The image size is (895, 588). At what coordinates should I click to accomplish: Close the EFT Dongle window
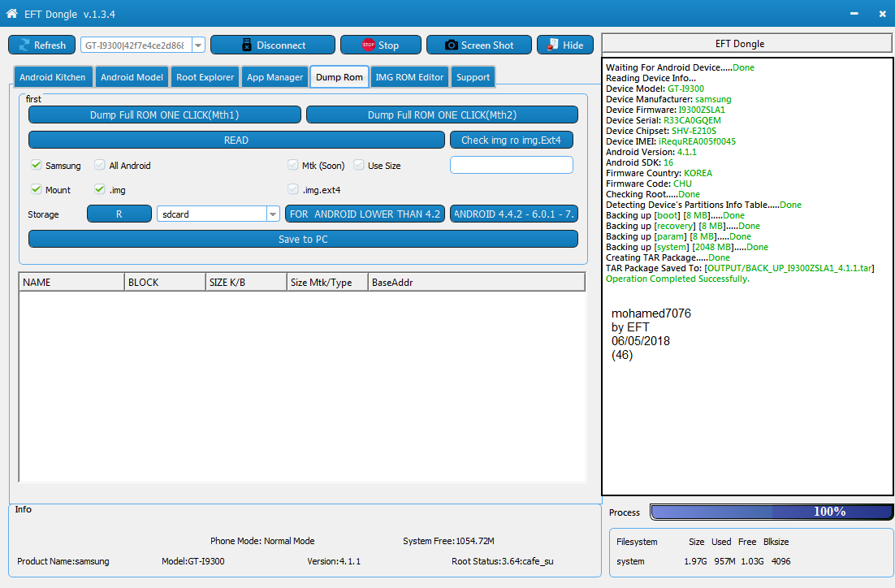[882, 13]
